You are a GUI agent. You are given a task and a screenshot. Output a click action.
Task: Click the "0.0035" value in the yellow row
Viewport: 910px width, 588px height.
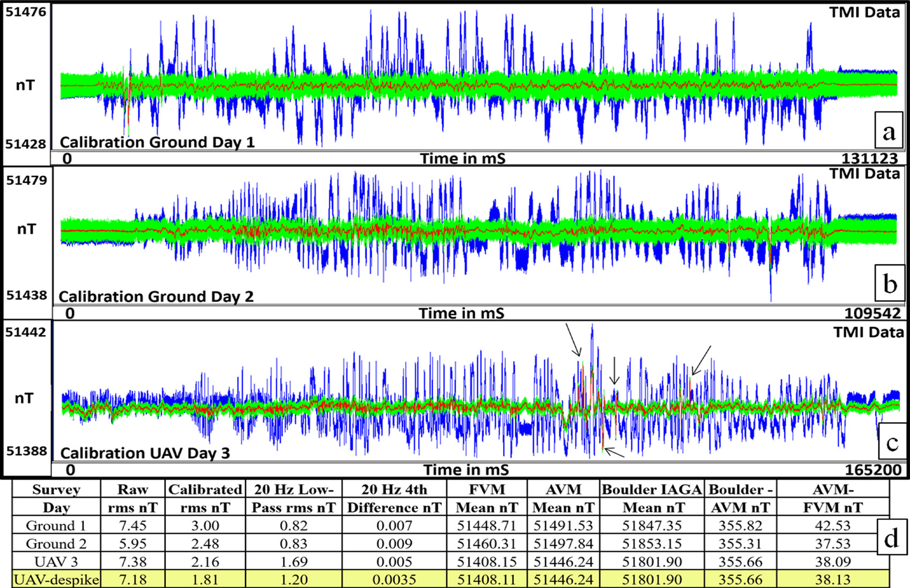tap(395, 579)
